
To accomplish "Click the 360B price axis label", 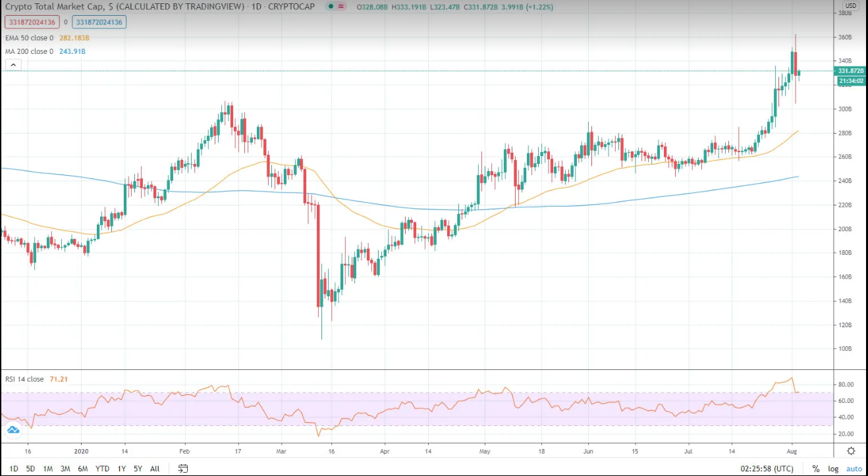I will pyautogui.click(x=846, y=37).
